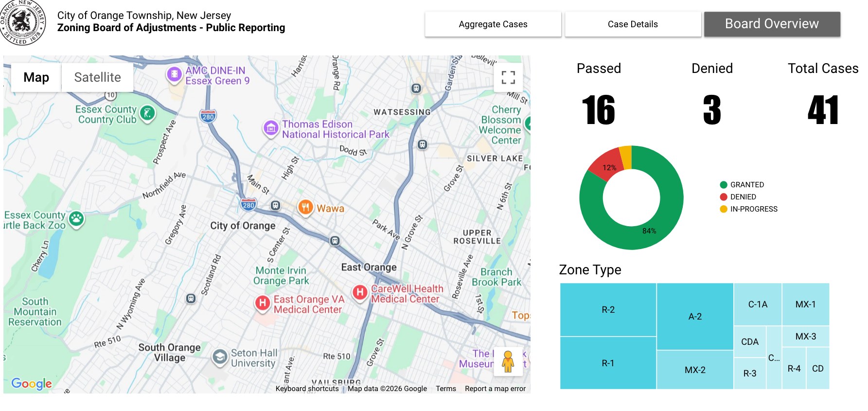868x411 pixels.
Task: Toggle IN-PROGRESS legend entry
Action: tap(749, 209)
